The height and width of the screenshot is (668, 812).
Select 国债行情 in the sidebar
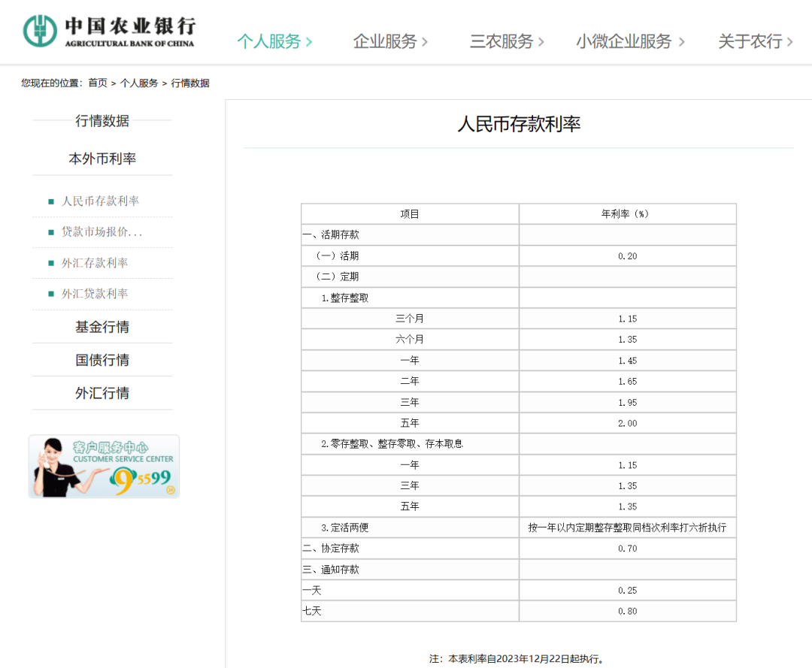pyautogui.click(x=101, y=359)
